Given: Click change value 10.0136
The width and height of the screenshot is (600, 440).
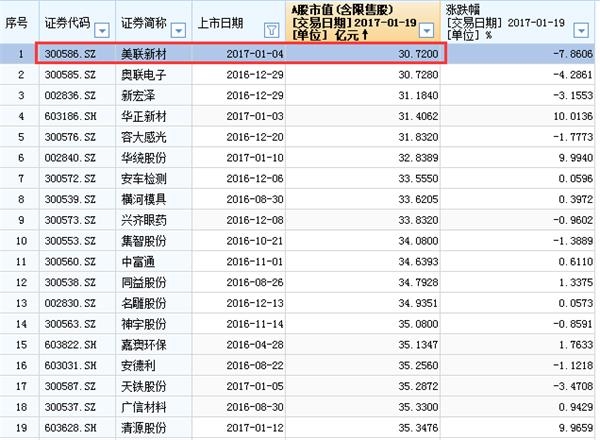Looking at the screenshot, I should (x=573, y=116).
